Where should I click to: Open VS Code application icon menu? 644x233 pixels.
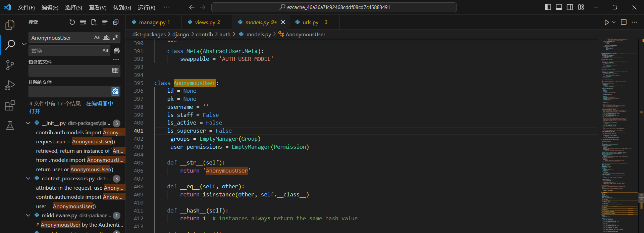click(x=7, y=7)
